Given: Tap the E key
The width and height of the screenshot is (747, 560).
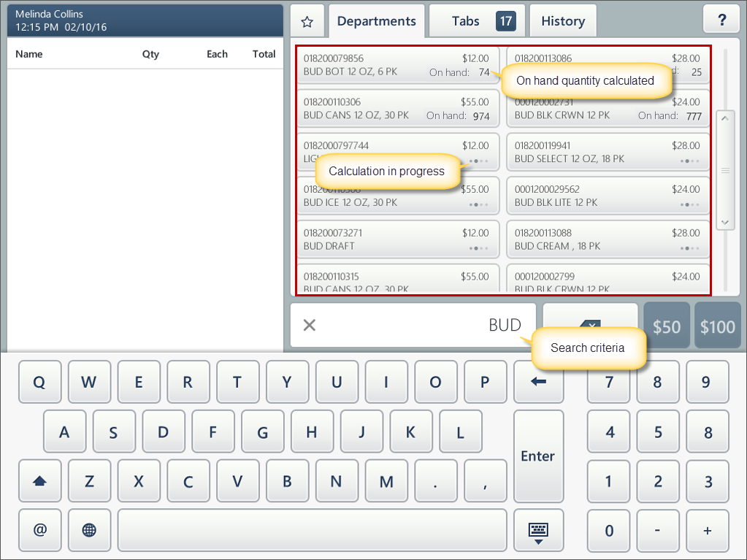Looking at the screenshot, I should pyautogui.click(x=139, y=381).
